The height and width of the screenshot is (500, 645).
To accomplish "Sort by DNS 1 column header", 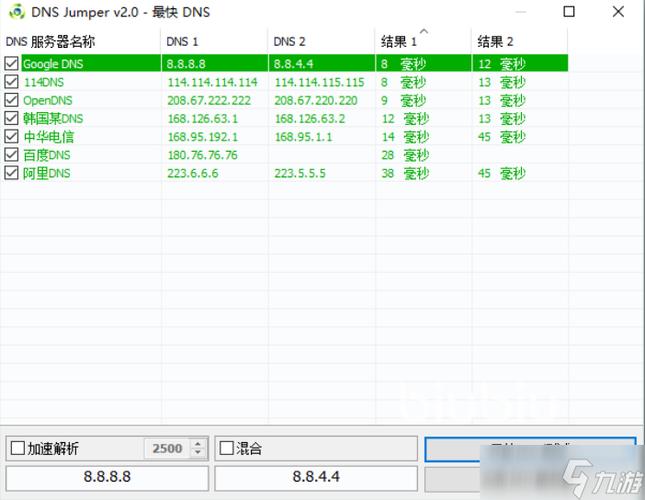I will 214,41.
